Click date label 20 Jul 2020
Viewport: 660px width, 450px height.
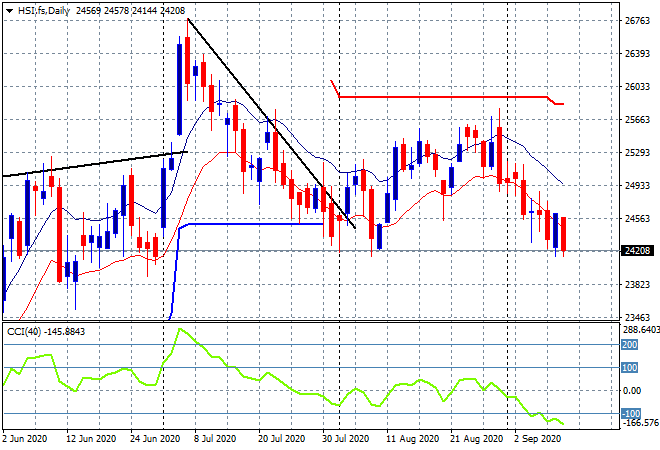(x=281, y=439)
